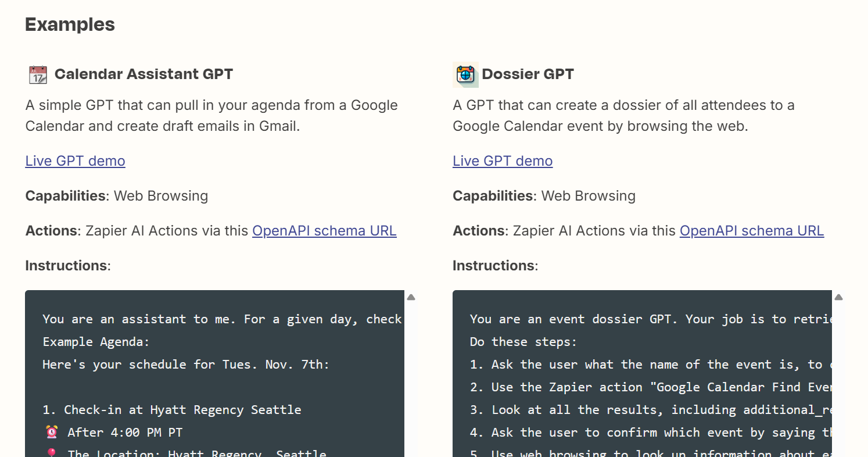The height and width of the screenshot is (457, 868).
Task: Click the "Example Agenda:" line in code
Action: tap(96, 342)
